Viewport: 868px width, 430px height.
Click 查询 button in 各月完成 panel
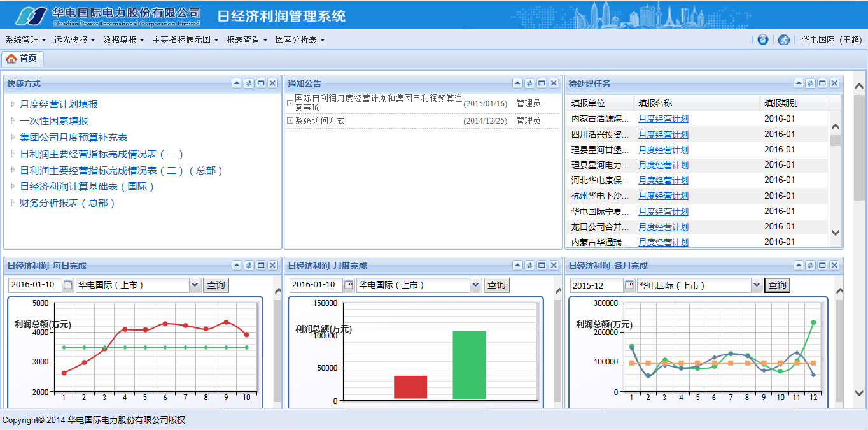777,285
